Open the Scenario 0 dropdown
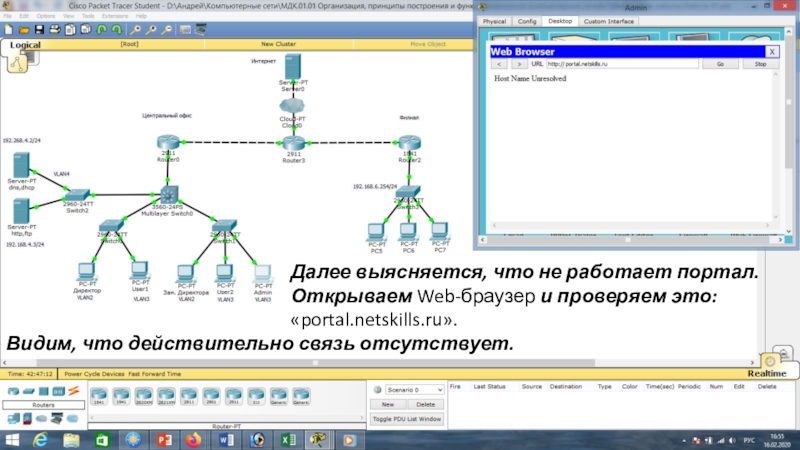The height and width of the screenshot is (450, 800). pyautogui.click(x=414, y=390)
